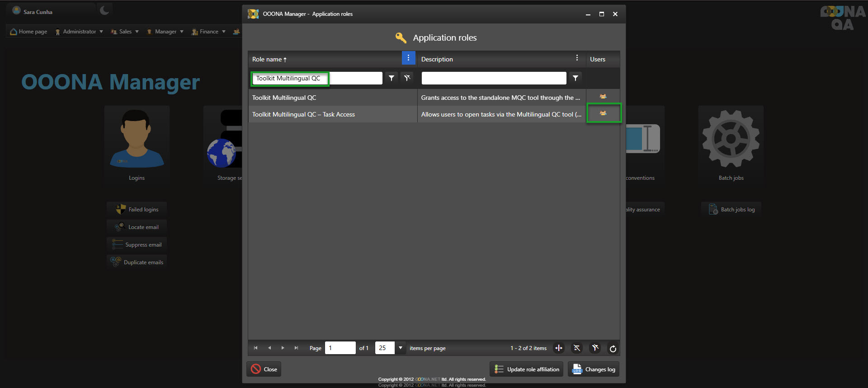Open the Role name column options menu
This screenshot has height=388, width=868.
(408, 58)
